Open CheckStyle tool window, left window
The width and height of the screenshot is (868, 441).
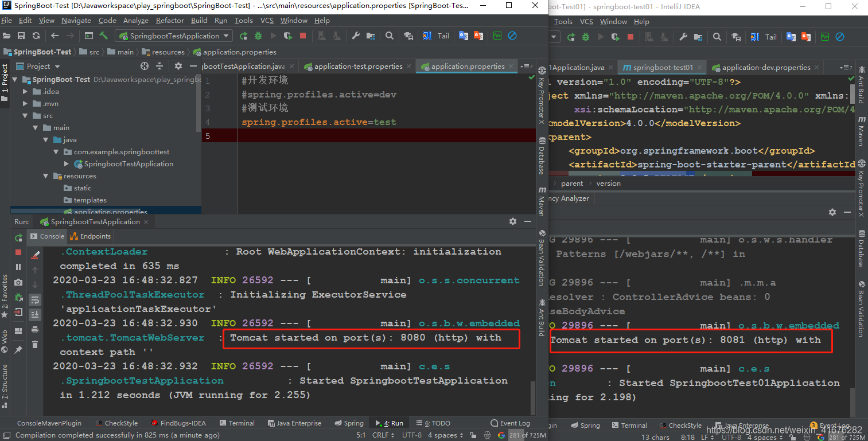coord(116,423)
